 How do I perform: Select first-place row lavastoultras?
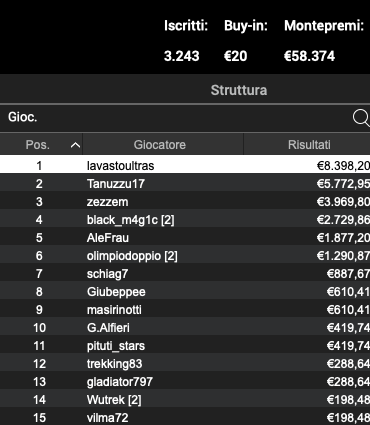tap(185, 165)
